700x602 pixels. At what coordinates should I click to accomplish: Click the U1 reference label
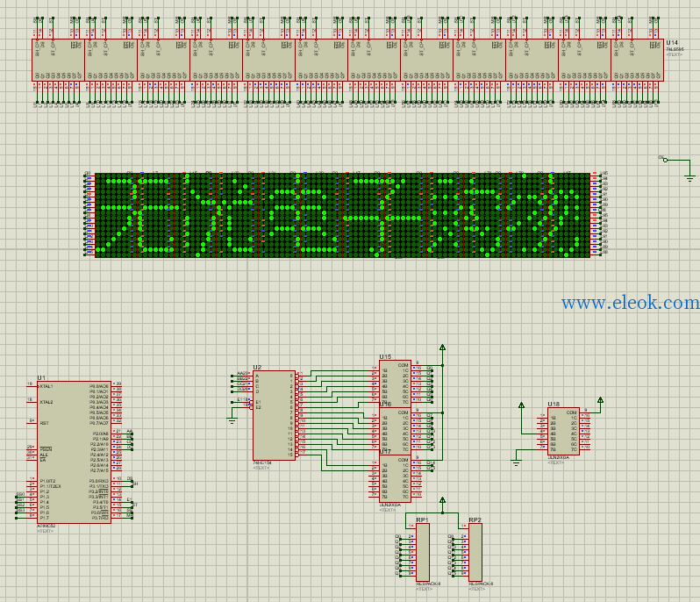point(41,378)
